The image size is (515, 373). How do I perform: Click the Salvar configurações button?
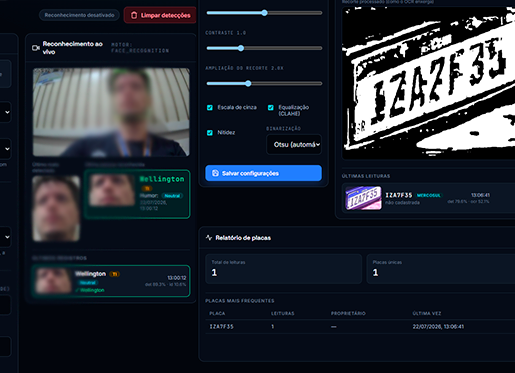click(x=263, y=173)
